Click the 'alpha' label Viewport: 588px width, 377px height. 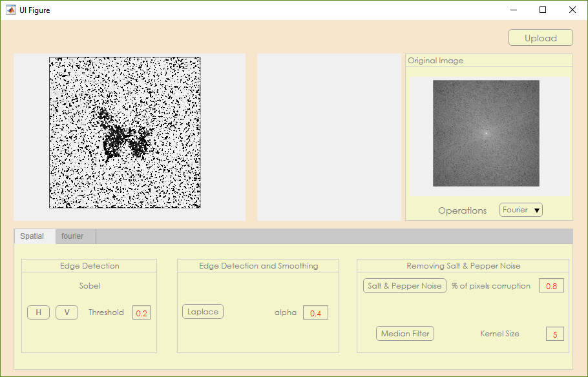[286, 312]
